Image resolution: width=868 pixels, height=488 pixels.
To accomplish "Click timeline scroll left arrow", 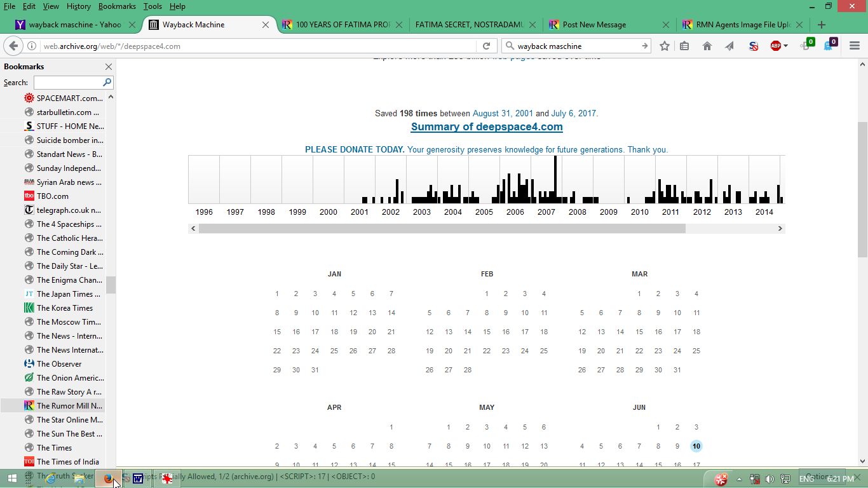I will point(193,228).
